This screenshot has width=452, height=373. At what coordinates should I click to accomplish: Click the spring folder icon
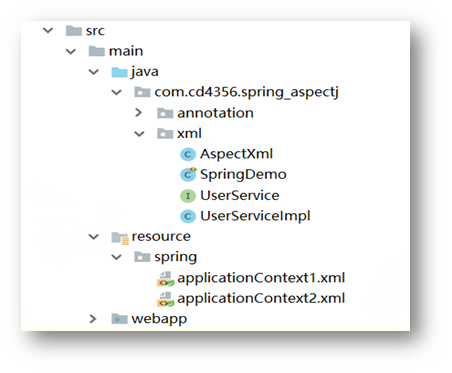pyautogui.click(x=142, y=257)
